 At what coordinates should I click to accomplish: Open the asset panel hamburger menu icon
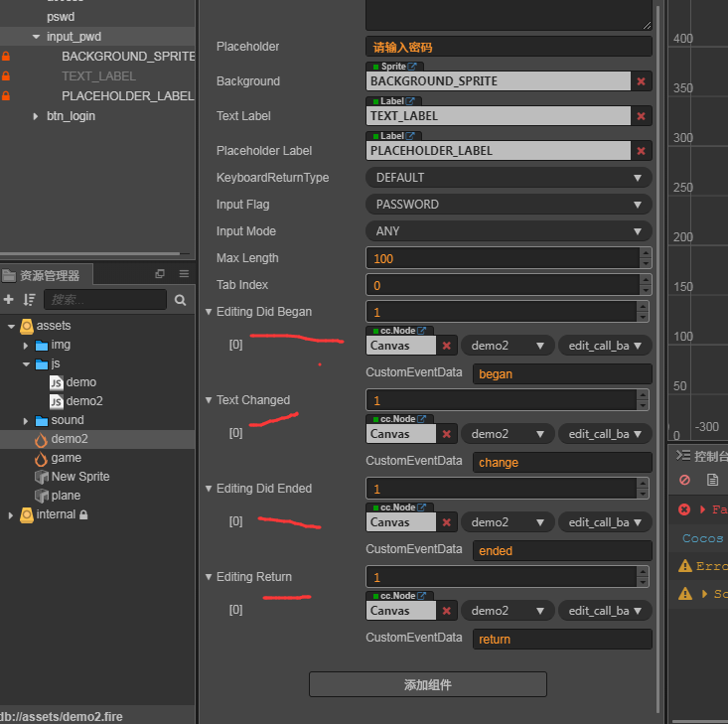(x=184, y=274)
